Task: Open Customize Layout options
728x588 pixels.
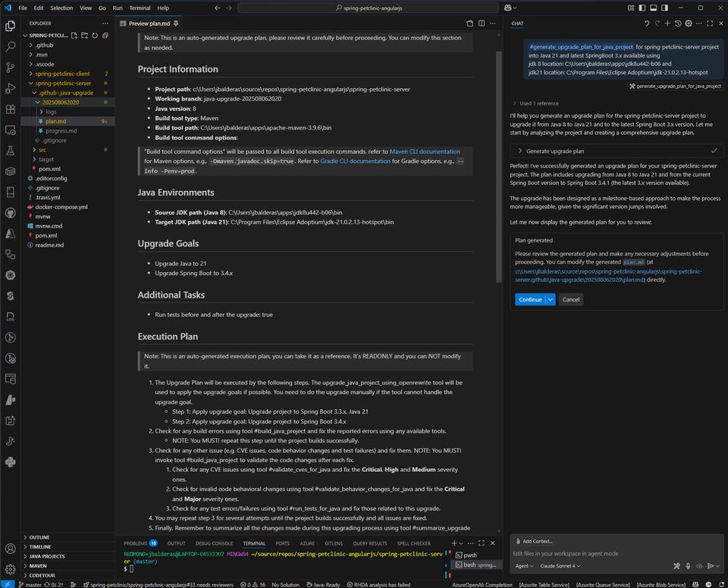Action: 631,8
